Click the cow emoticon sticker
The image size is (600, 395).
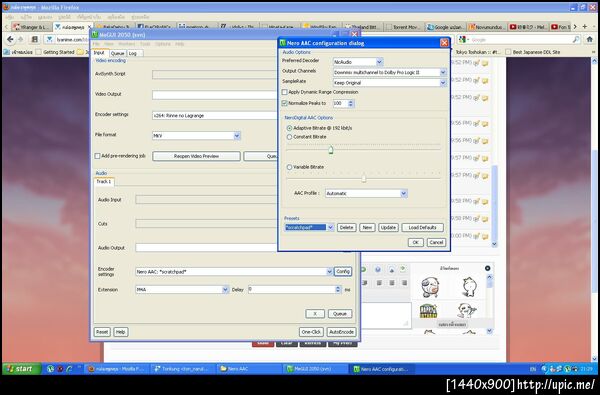[429, 287]
